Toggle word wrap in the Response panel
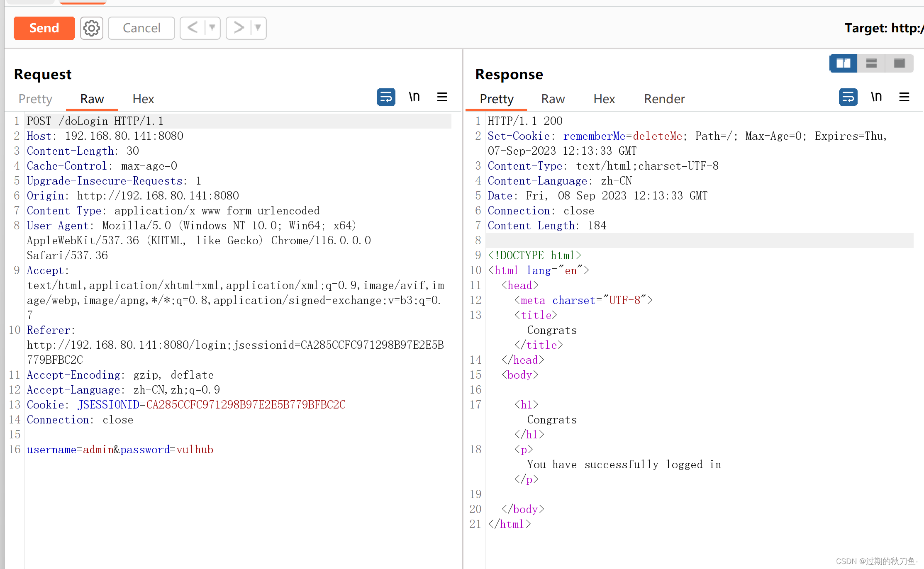Image resolution: width=924 pixels, height=569 pixels. (848, 97)
